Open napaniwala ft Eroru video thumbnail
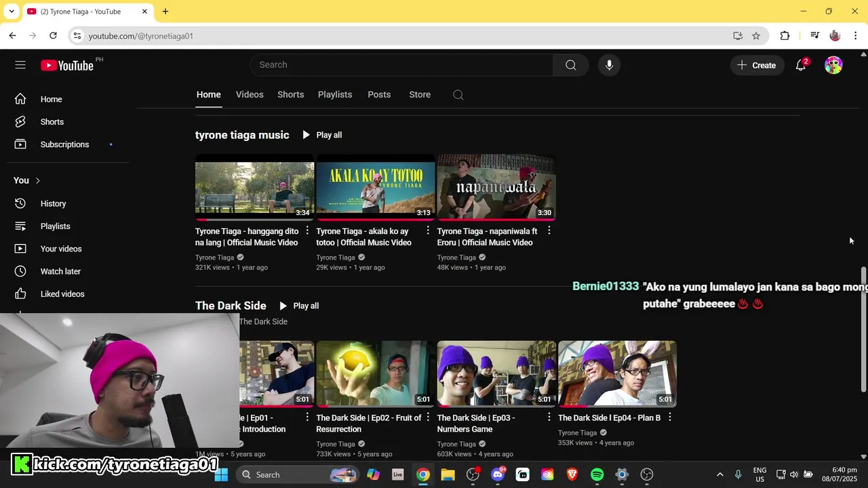Viewport: 868px width, 488px height. (496, 186)
